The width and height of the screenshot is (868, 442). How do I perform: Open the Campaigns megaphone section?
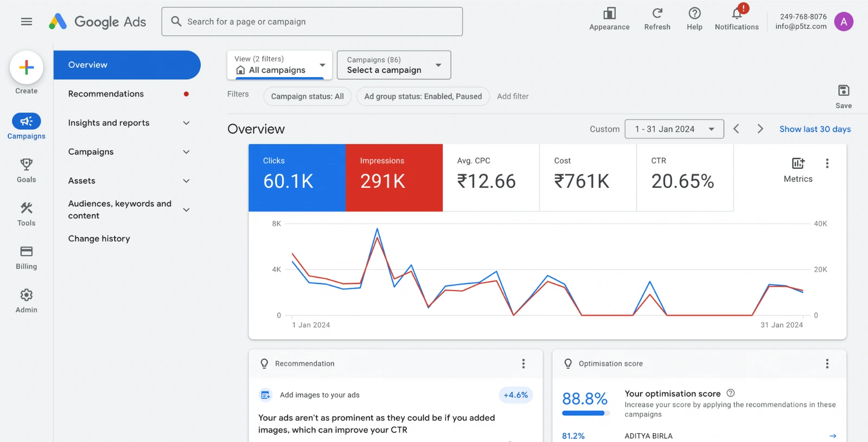coord(27,121)
